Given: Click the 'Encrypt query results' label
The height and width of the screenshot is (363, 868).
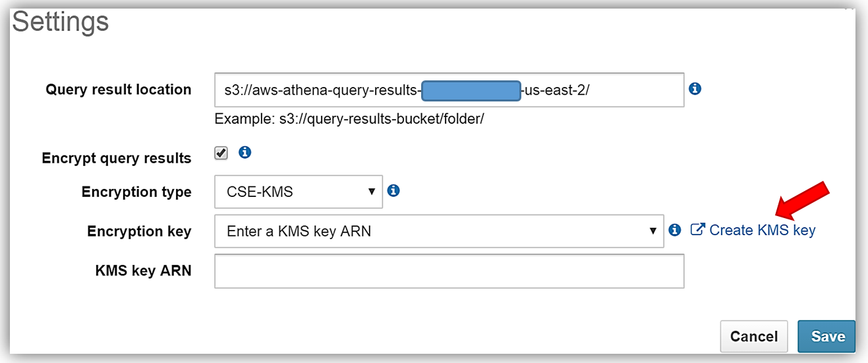Looking at the screenshot, I should (x=117, y=158).
